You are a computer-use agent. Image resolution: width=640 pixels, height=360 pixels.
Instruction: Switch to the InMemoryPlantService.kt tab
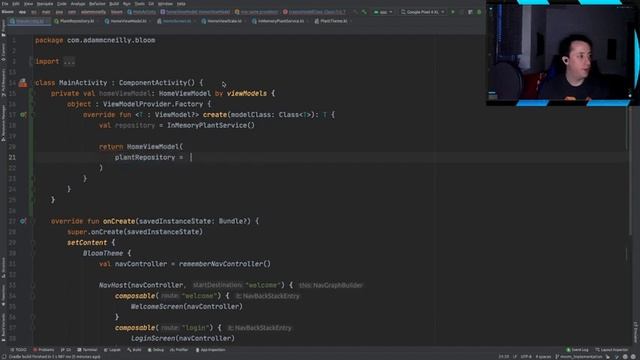[x=280, y=21]
